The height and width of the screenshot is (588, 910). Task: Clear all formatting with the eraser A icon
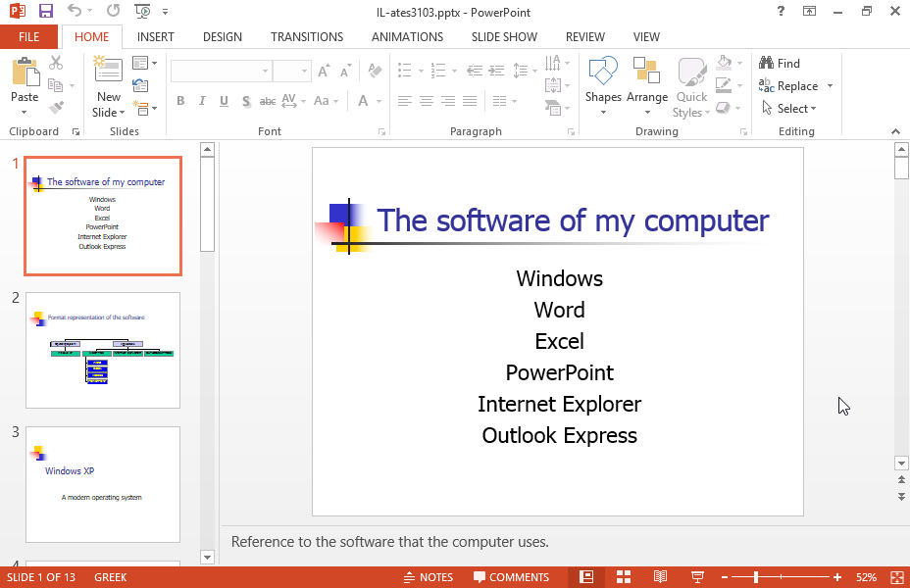(x=375, y=71)
